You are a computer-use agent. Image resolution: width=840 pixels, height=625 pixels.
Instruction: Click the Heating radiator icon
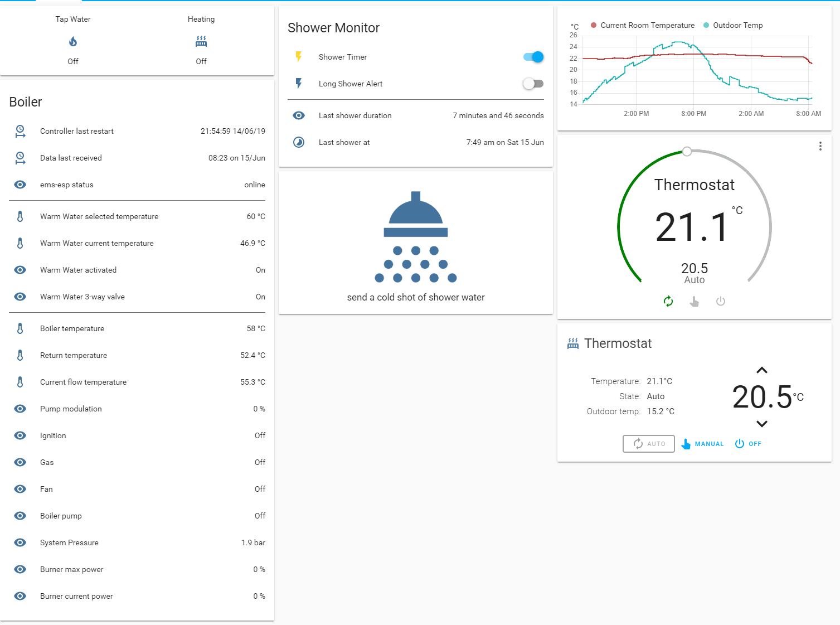pos(201,41)
